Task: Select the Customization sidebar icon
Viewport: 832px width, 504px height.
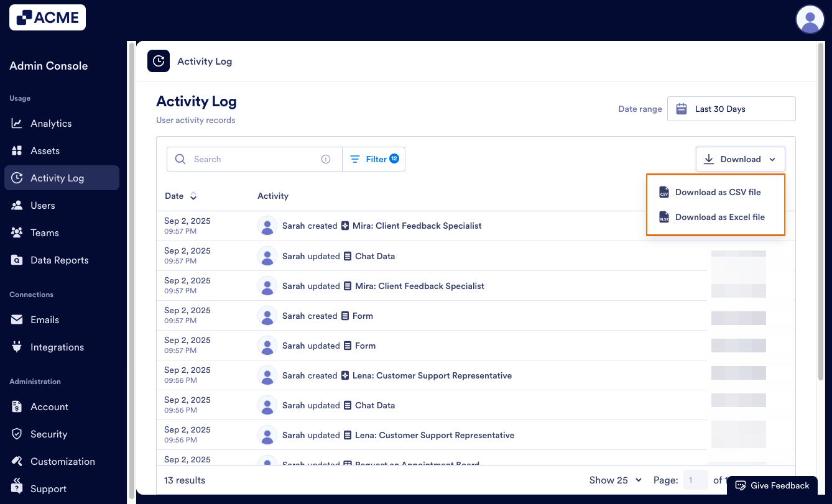Action: click(19, 461)
